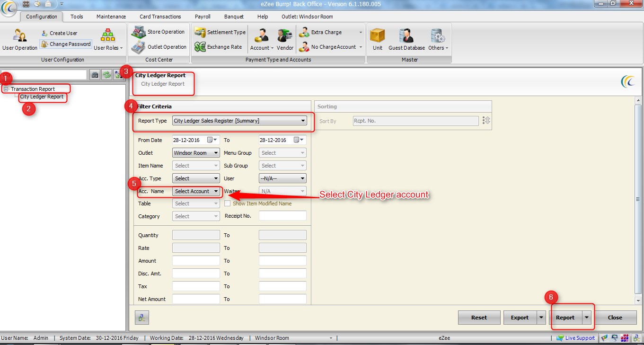Image resolution: width=644 pixels, height=345 pixels.
Task: Open the Maintenance tab
Action: click(111, 17)
